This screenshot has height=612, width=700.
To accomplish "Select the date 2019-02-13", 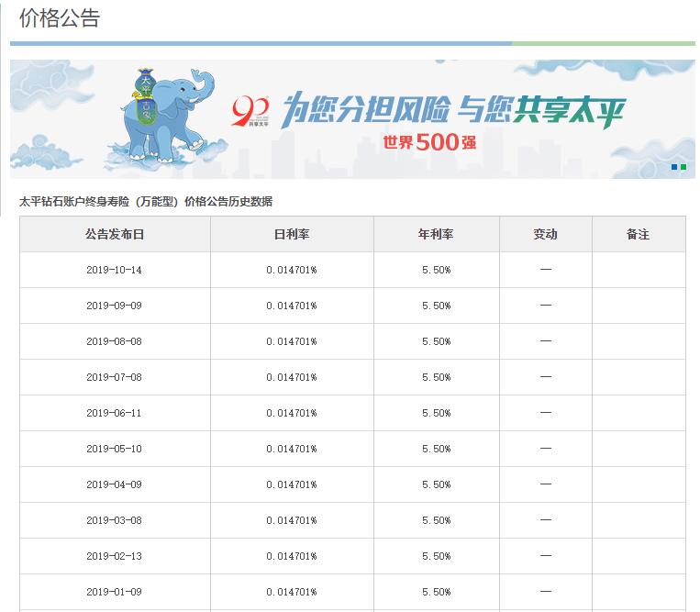I will click(115, 556).
